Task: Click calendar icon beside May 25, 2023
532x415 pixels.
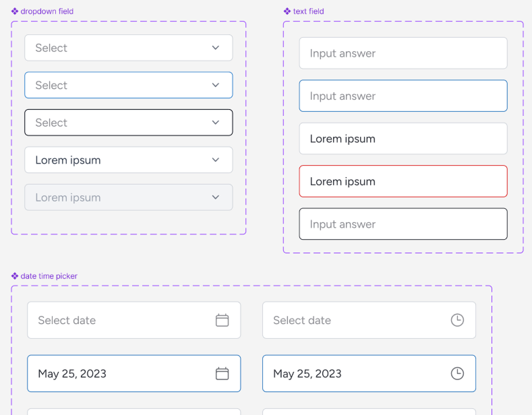Action: [223, 373]
